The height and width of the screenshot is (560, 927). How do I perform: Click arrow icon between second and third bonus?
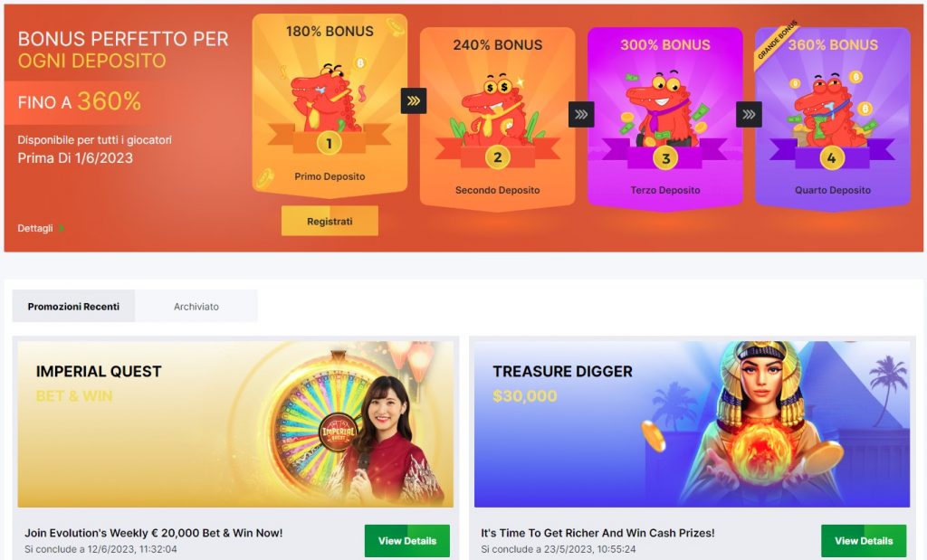pos(581,115)
